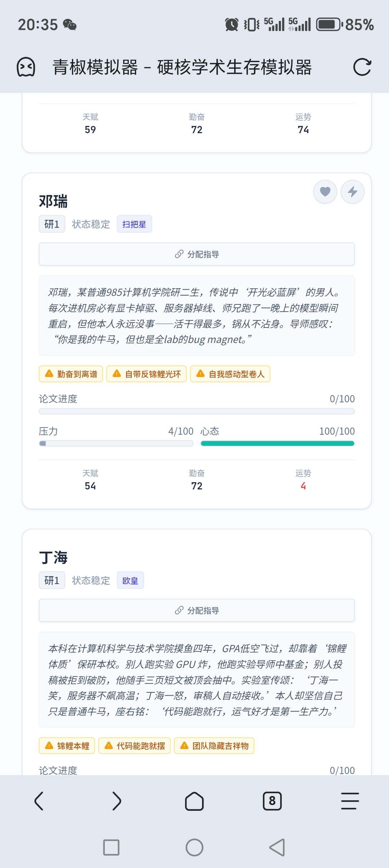Reload the page with the refresh icon

pos(362,67)
